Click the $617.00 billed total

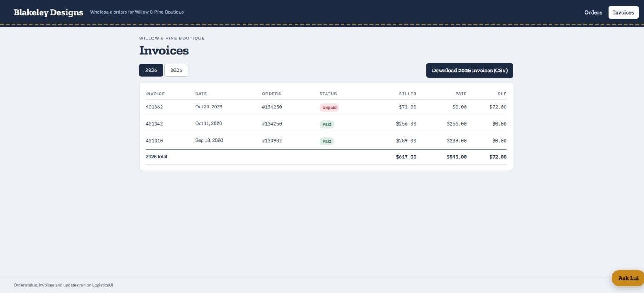tap(406, 157)
